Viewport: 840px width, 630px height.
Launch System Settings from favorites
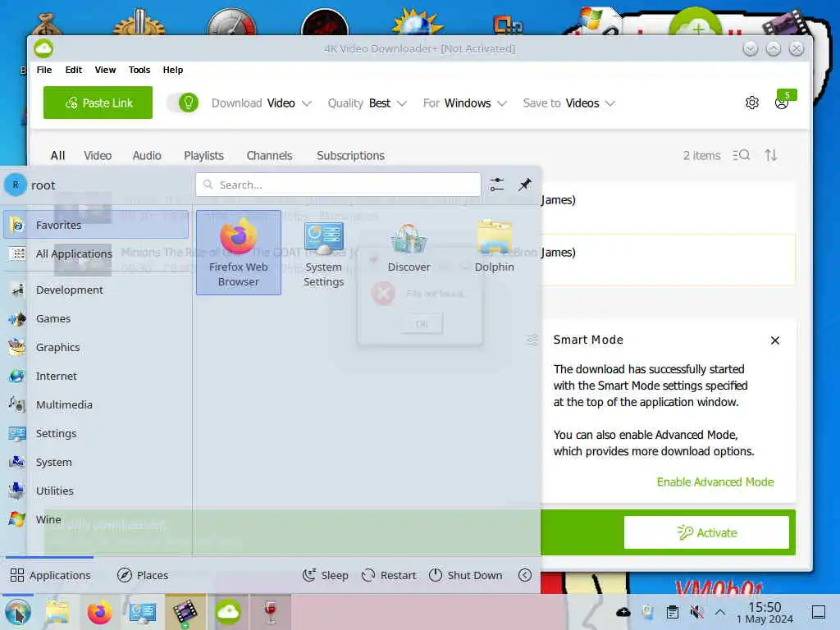click(323, 253)
